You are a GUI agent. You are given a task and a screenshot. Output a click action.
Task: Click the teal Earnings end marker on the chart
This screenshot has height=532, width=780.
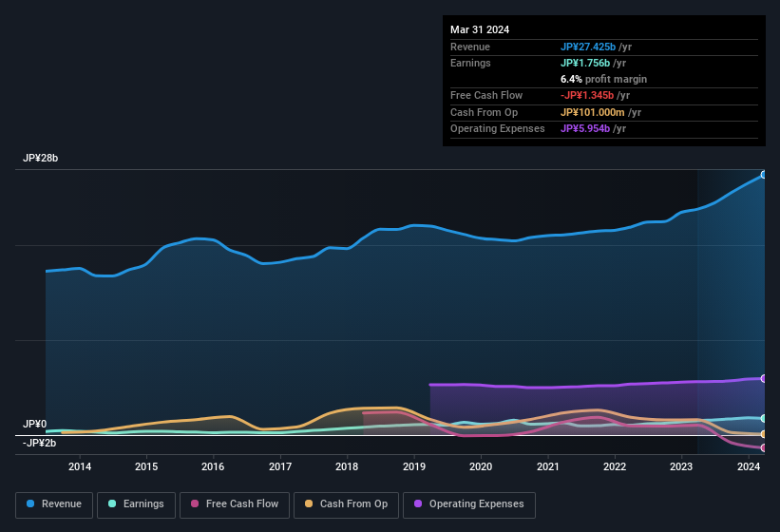pyautogui.click(x=763, y=418)
